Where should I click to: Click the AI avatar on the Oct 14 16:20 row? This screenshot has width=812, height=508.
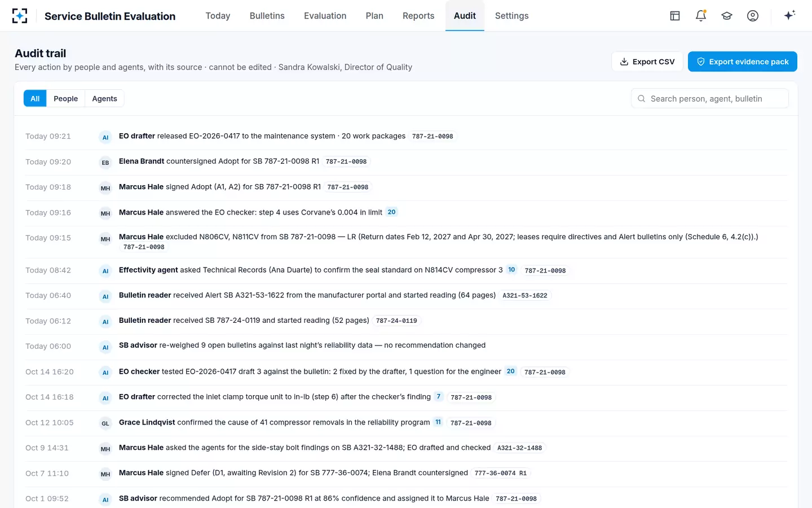coord(105,373)
